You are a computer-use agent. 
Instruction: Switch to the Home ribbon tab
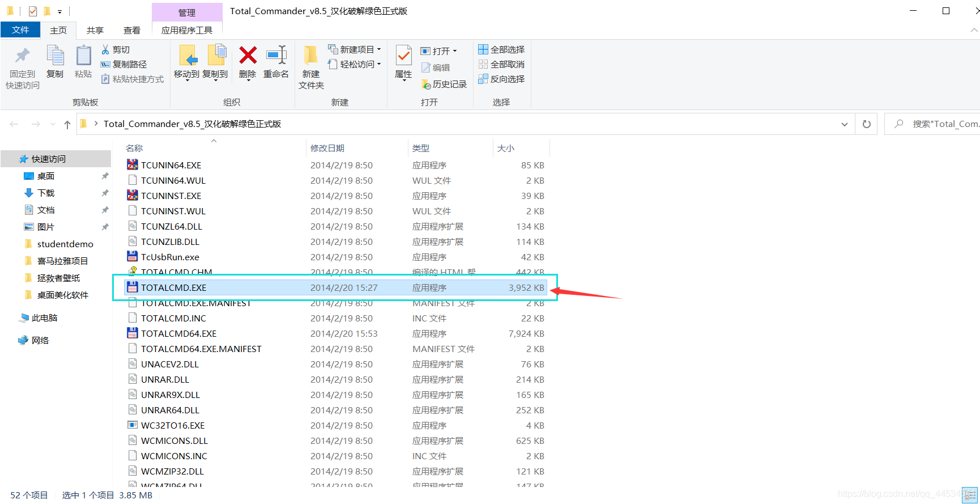coord(58,30)
